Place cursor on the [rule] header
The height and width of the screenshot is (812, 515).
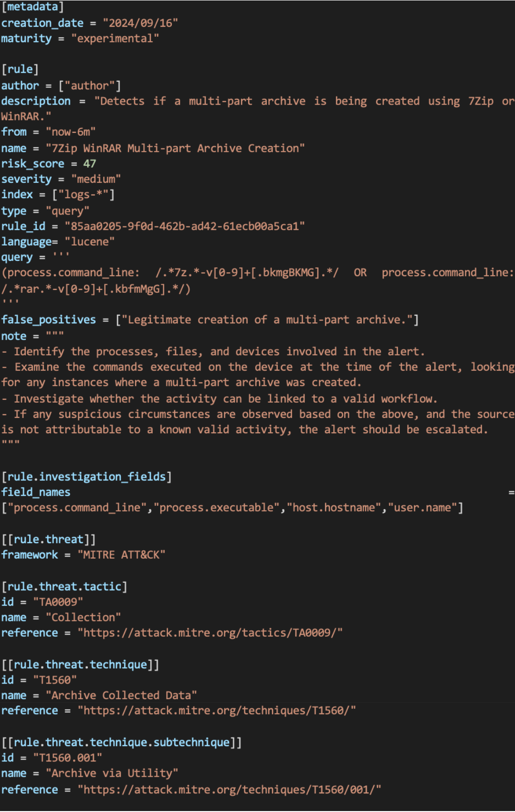(x=20, y=69)
